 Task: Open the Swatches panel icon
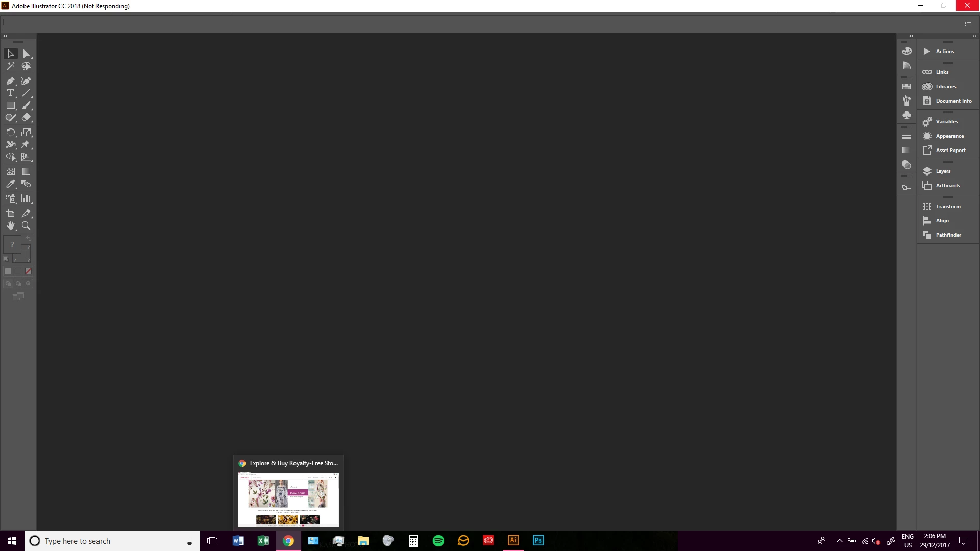pos(906,86)
